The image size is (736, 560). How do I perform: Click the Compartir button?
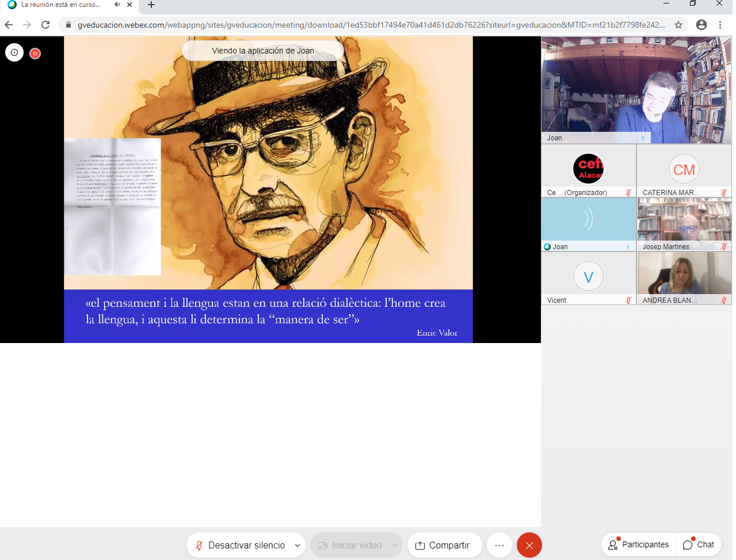point(444,545)
